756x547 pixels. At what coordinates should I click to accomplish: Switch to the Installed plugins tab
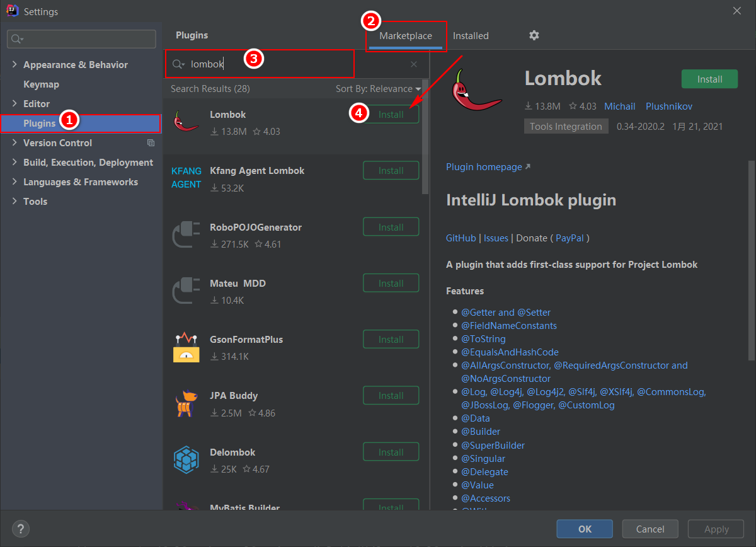tap(471, 36)
